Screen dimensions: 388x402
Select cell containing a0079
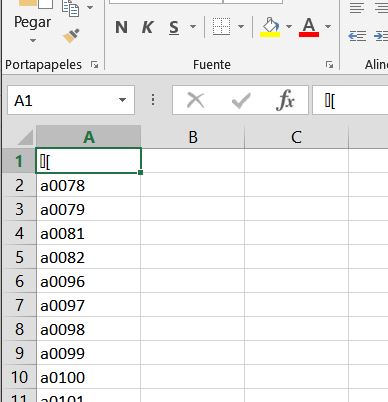[x=88, y=209]
